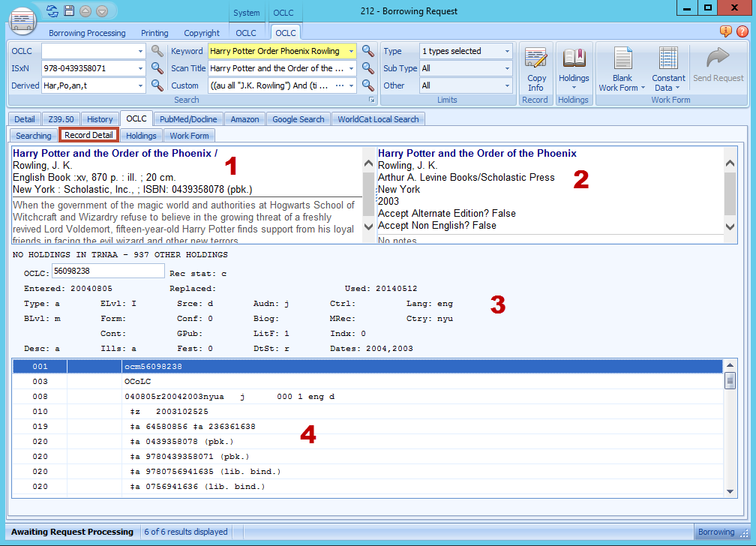The image size is (756, 546).
Task: Click the down-arrow navigation icon in the quick toolbar
Action: tap(101, 10)
